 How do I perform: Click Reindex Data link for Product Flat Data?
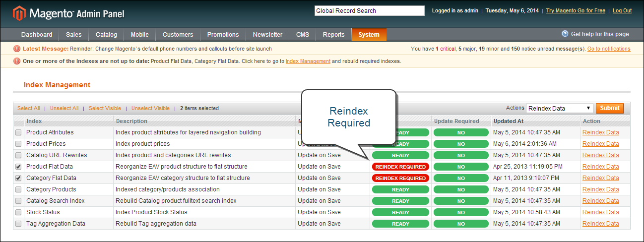point(601,167)
